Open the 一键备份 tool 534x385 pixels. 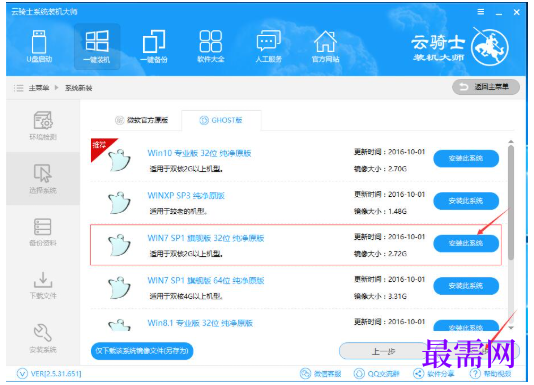click(154, 47)
